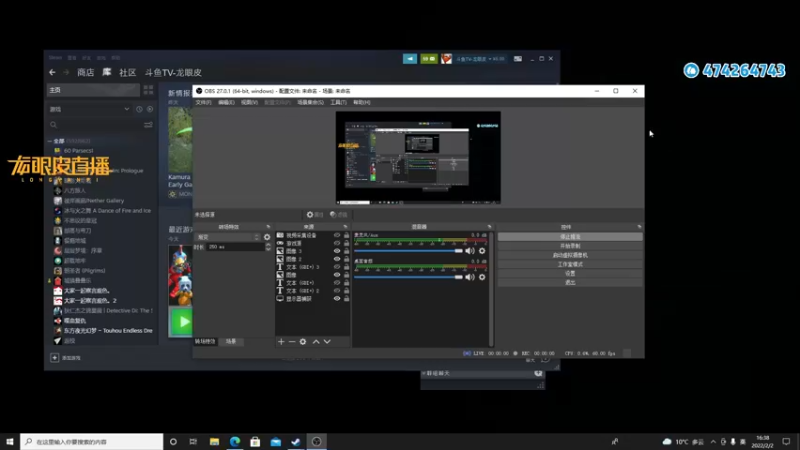The height and width of the screenshot is (450, 800).
Task: Add a new source with the plus icon
Action: pyautogui.click(x=281, y=341)
